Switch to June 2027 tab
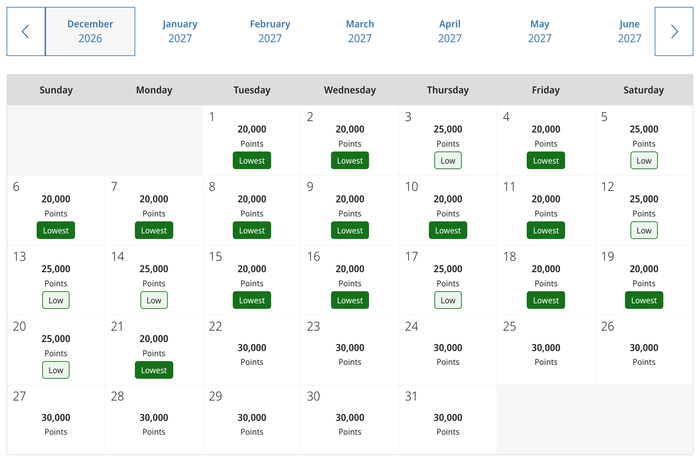The height and width of the screenshot is (460, 700). 629,31
